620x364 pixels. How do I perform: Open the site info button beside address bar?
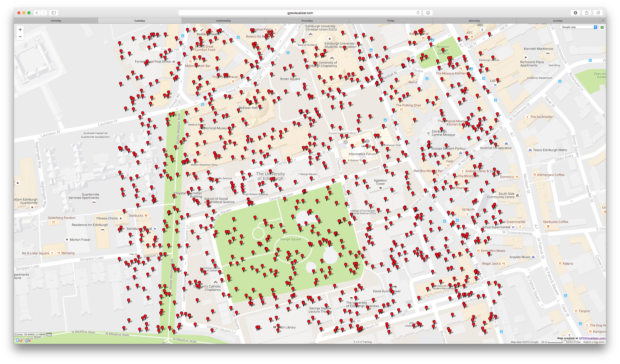pyautogui.click(x=428, y=13)
